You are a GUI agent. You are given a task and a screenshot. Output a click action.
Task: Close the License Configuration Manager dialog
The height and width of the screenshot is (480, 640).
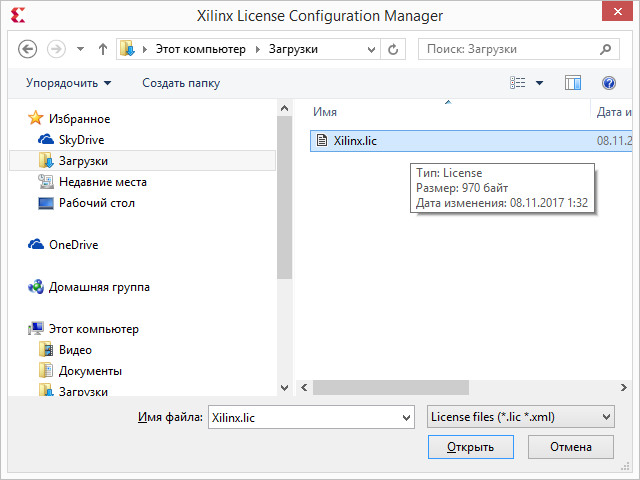click(617, 11)
